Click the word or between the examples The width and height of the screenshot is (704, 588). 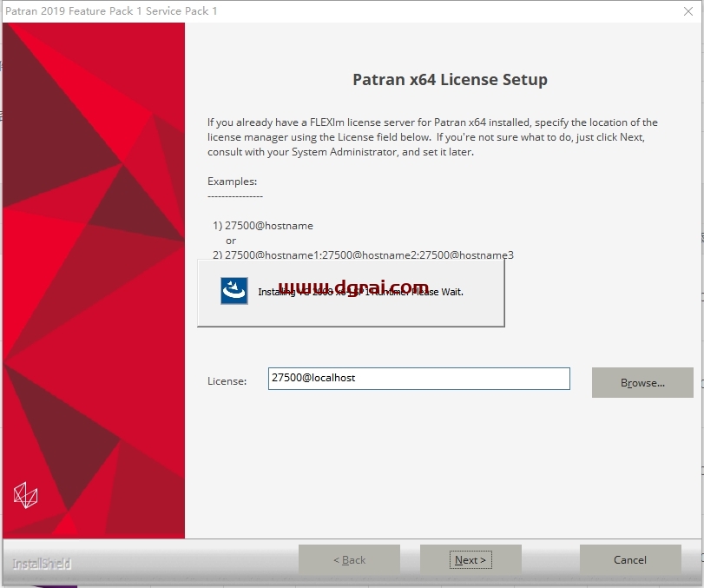(231, 241)
